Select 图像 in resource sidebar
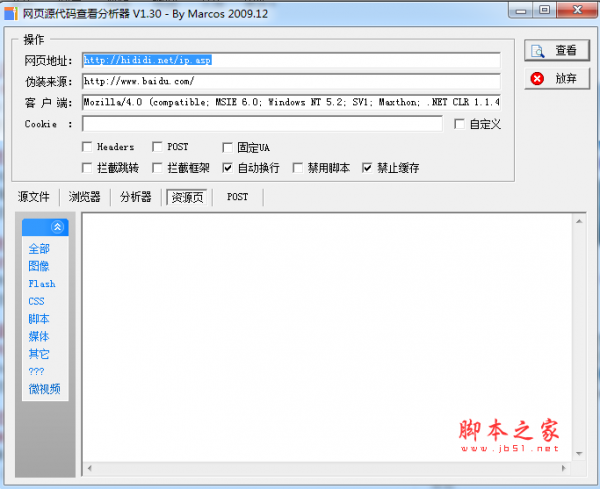 coord(39,266)
